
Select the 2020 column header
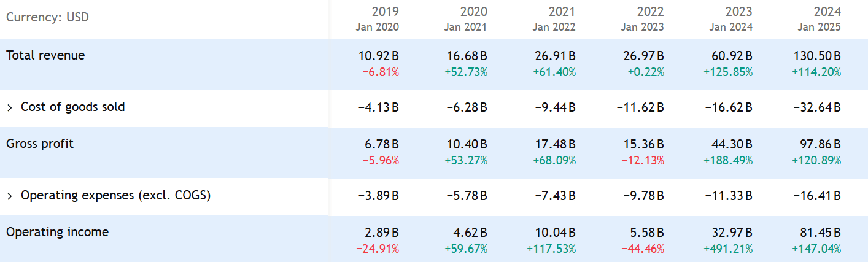pyautogui.click(x=473, y=12)
